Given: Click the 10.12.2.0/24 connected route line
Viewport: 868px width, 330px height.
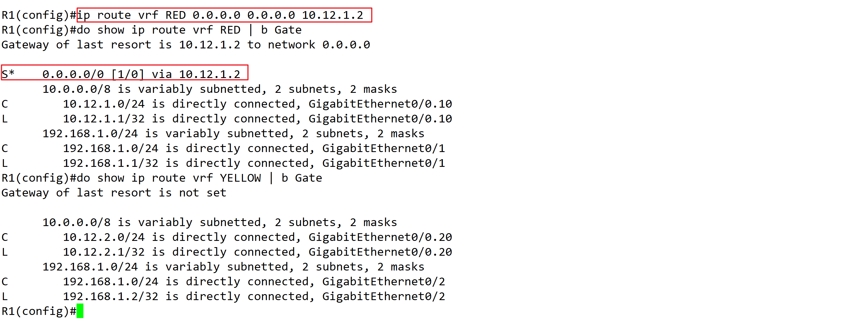Looking at the screenshot, I should [x=227, y=238].
